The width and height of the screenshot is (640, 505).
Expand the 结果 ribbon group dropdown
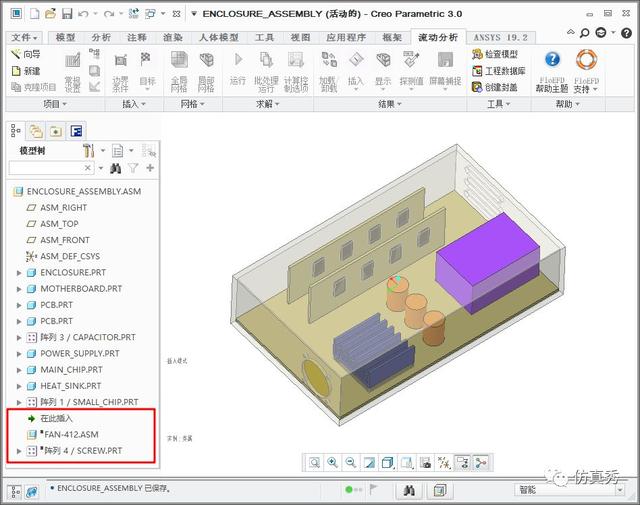pyautogui.click(x=390, y=104)
